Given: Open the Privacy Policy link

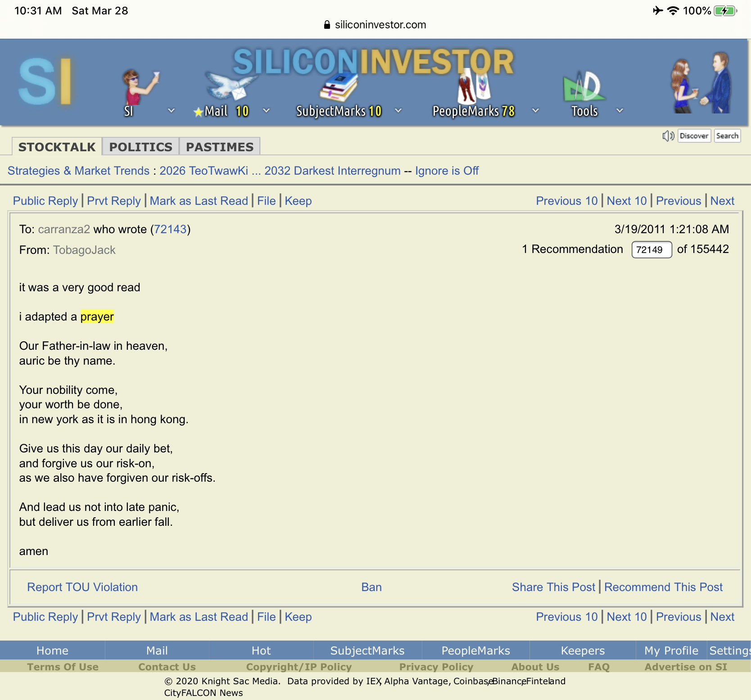Looking at the screenshot, I should tap(436, 667).
